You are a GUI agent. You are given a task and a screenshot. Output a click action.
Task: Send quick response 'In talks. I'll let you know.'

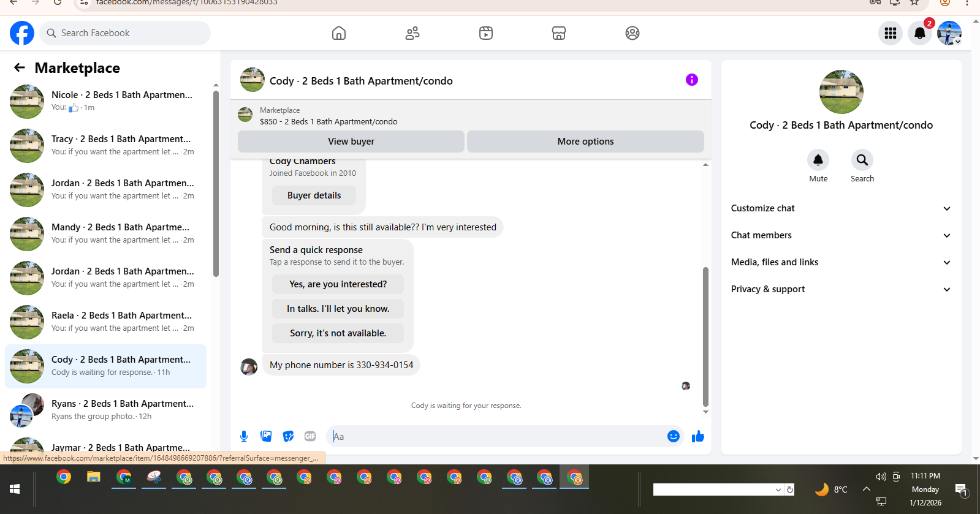tap(338, 309)
